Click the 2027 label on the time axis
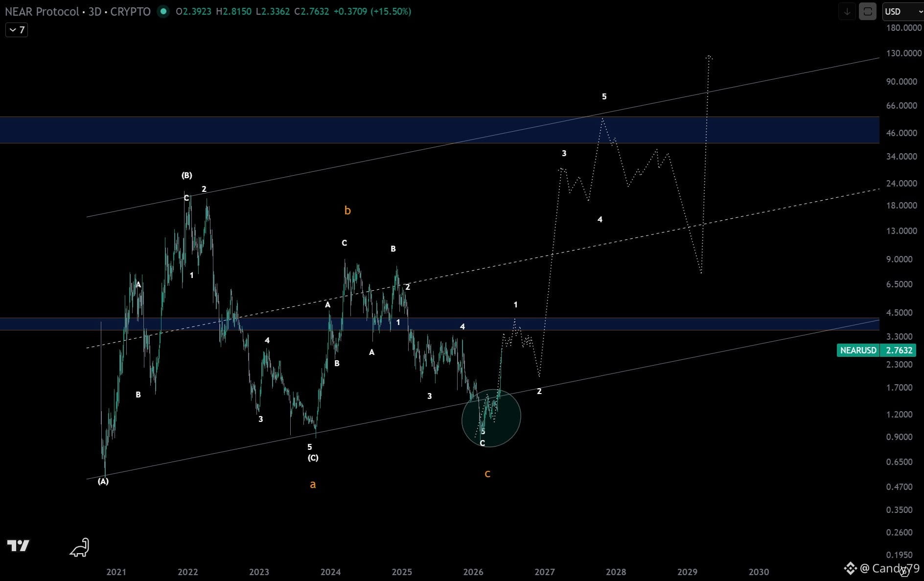 545,572
